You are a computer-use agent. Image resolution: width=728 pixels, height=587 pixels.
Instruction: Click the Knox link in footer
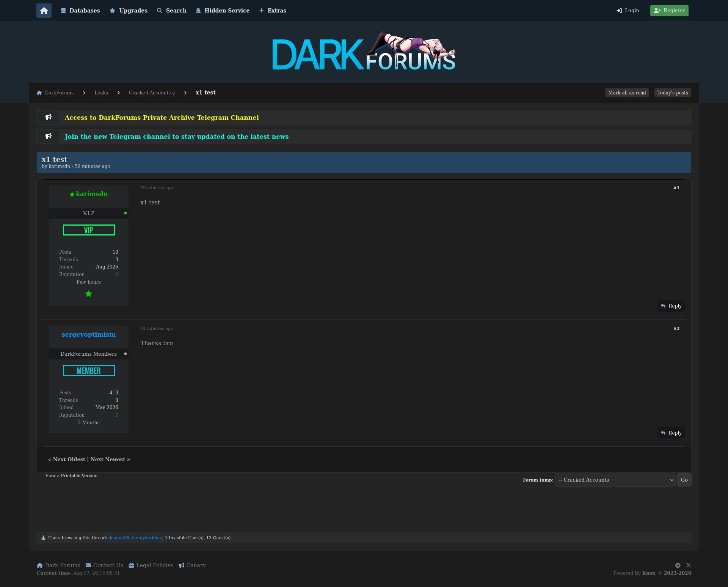pos(648,573)
